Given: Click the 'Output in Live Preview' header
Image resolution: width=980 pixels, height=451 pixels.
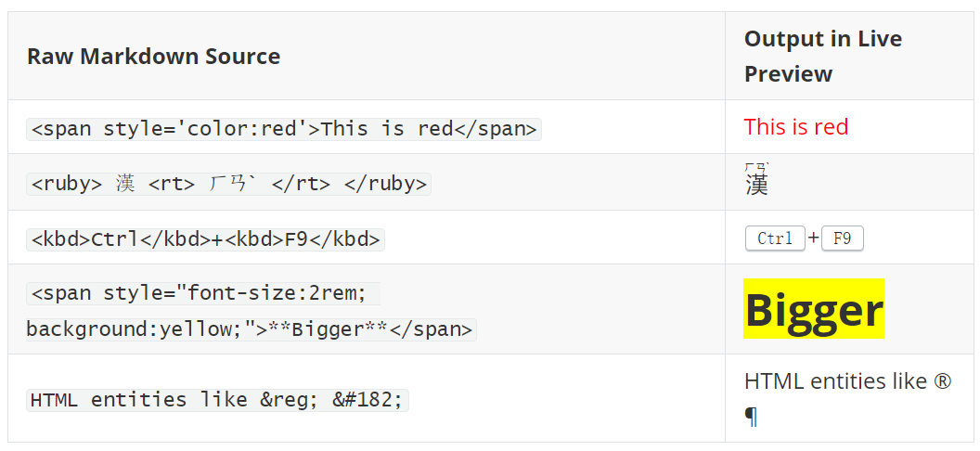Looking at the screenshot, I should [822, 56].
